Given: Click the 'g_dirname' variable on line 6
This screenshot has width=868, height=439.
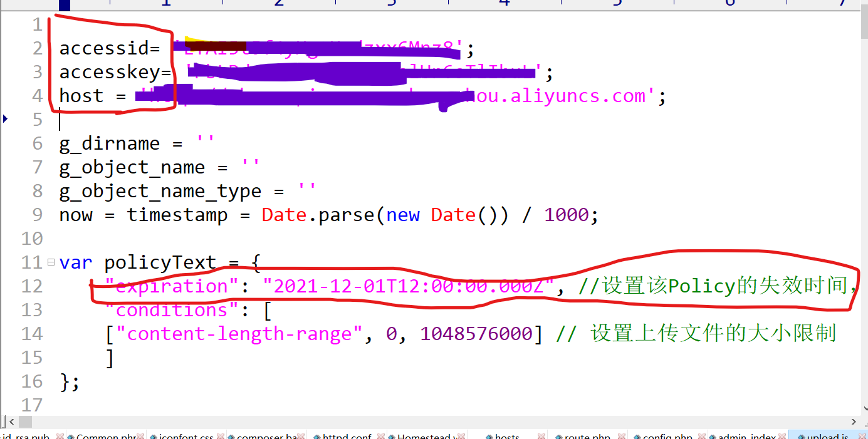Looking at the screenshot, I should (110, 143).
